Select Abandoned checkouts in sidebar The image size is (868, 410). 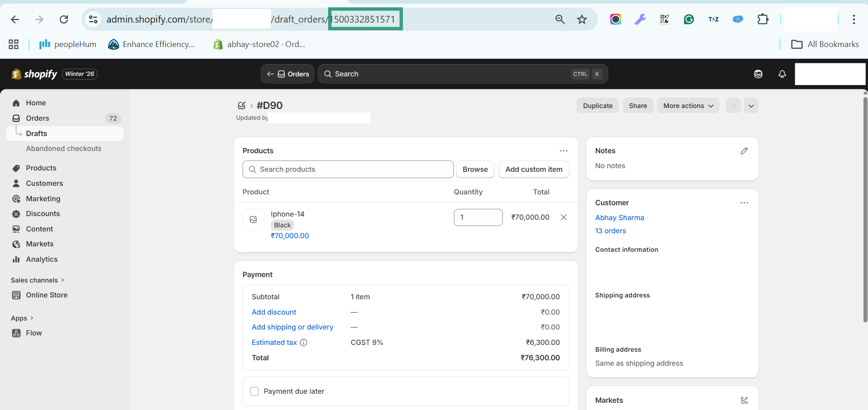pyautogui.click(x=63, y=149)
